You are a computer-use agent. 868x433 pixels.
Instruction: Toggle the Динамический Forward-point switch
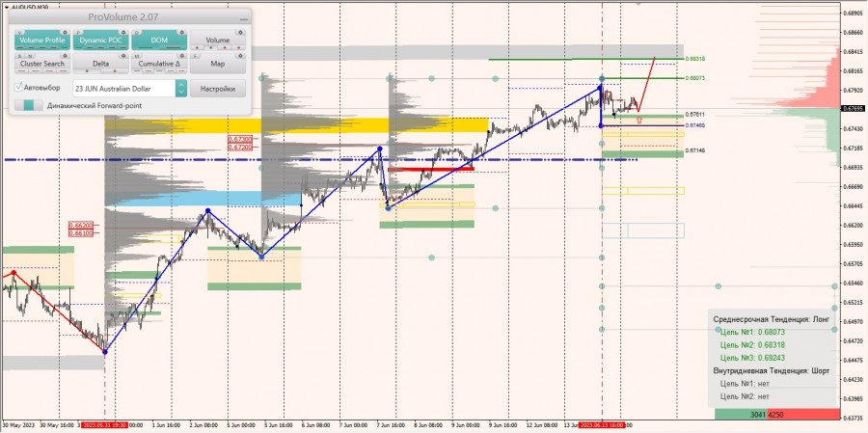pyautogui.click(x=29, y=105)
